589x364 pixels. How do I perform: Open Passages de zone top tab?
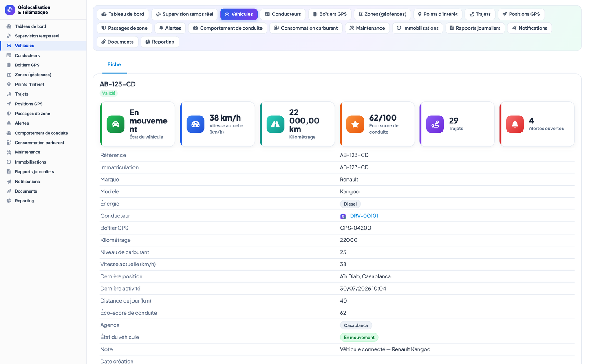point(125,28)
